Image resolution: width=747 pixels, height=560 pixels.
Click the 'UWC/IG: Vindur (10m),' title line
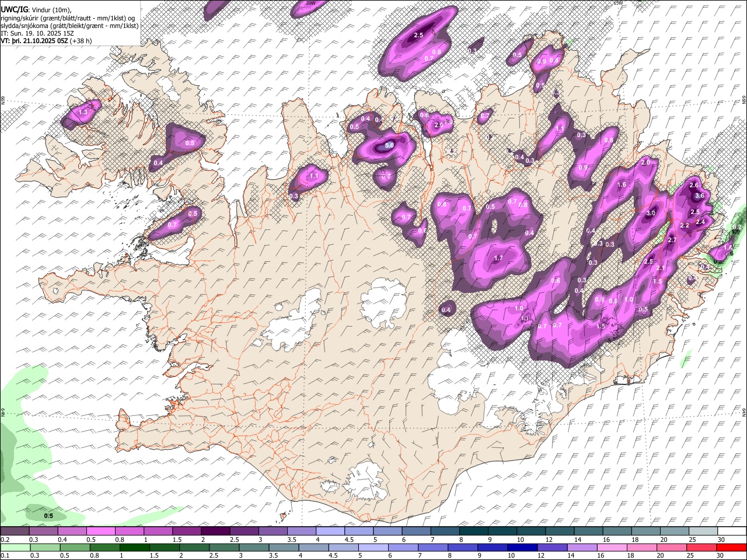pyautogui.click(x=36, y=10)
